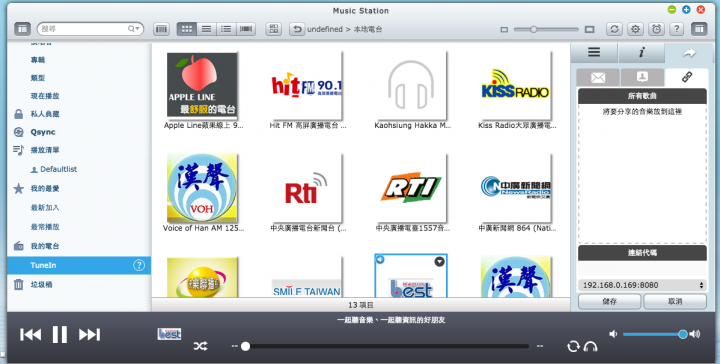Toggle shuffle mode
Viewport: 720px width, 364px height.
200,346
